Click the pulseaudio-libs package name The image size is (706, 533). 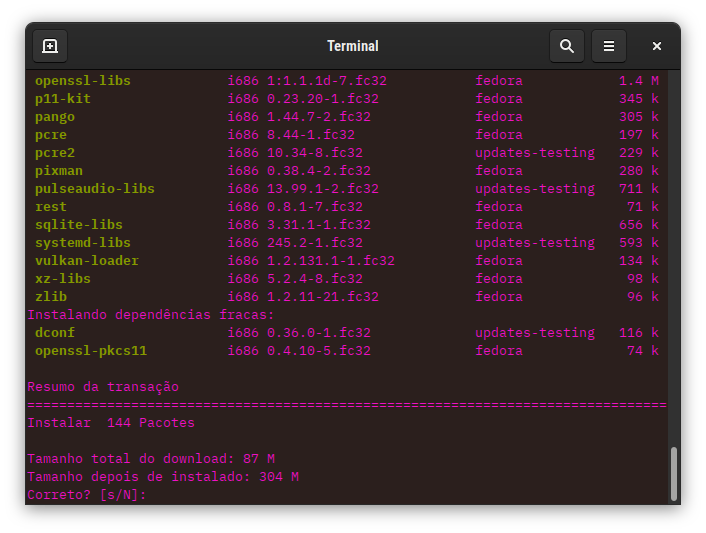95,189
